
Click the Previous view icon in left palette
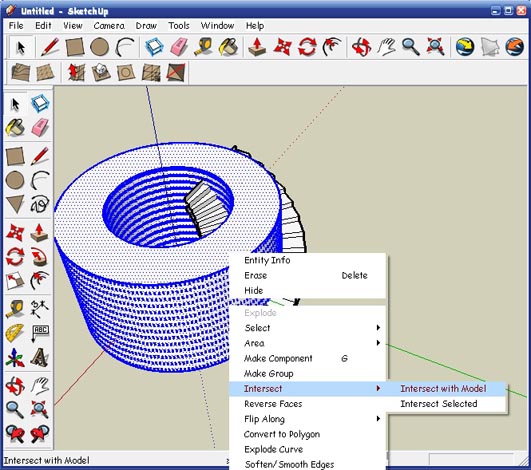coord(15,434)
